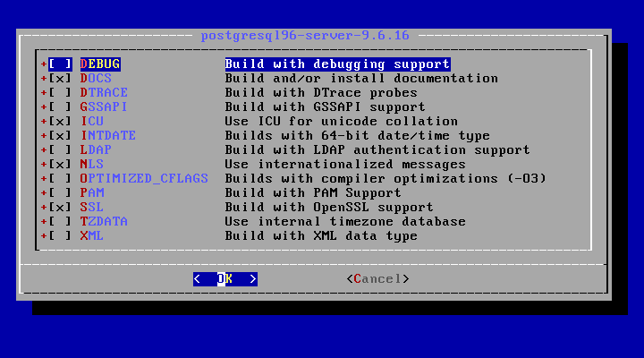This screenshot has height=358, width=644.
Task: Enable the LDAP option checkbox
Action: (x=61, y=150)
